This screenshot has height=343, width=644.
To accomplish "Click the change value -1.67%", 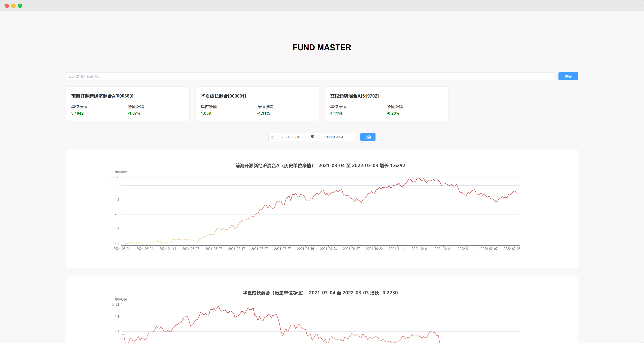I will pos(134,113).
